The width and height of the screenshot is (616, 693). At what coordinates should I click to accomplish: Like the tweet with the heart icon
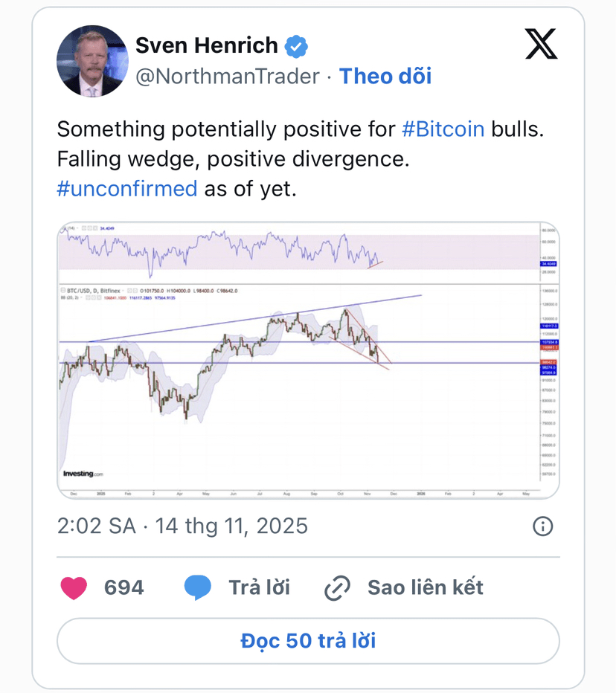point(74,587)
